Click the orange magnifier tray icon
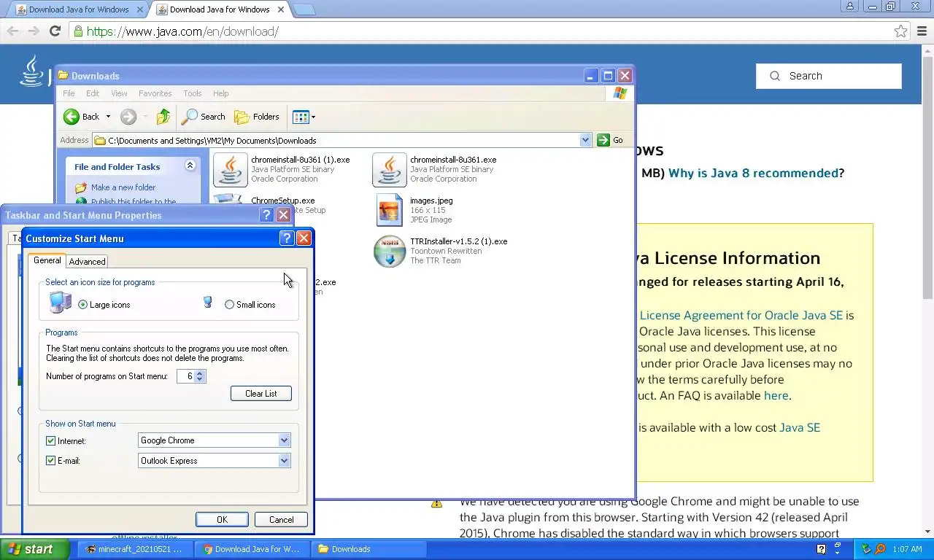This screenshot has height=560, width=934. pyautogui.click(x=880, y=549)
